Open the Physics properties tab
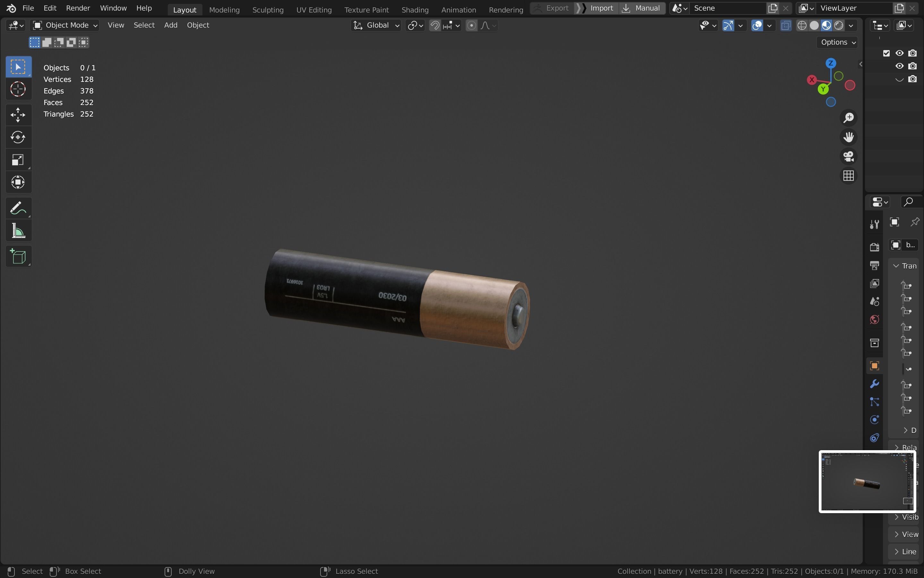 point(874,420)
